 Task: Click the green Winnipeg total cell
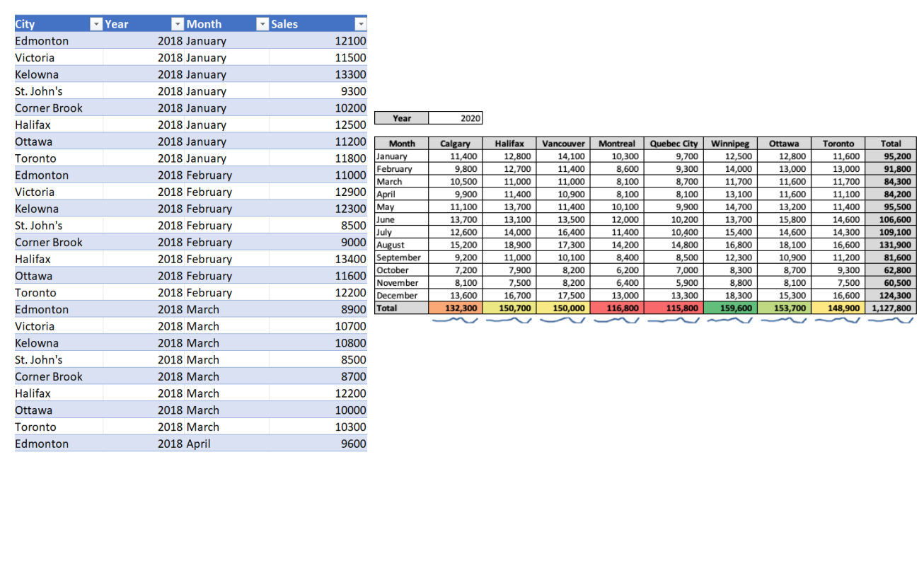tap(730, 308)
